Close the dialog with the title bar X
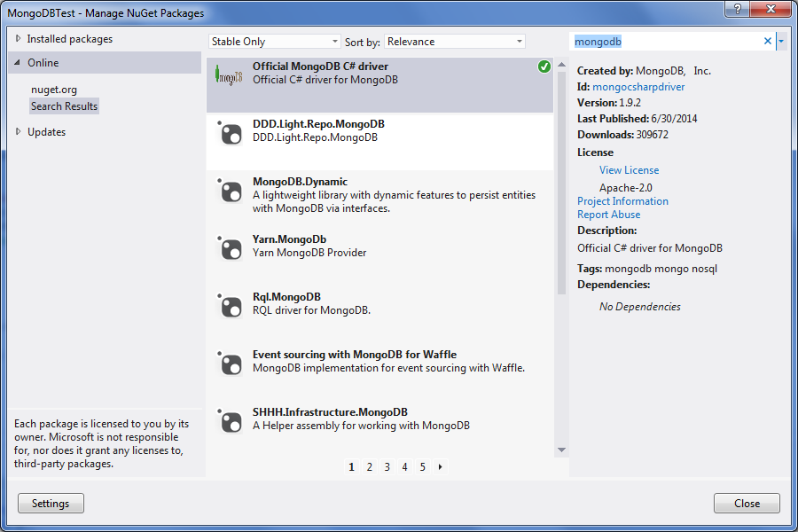 pyautogui.click(x=771, y=8)
